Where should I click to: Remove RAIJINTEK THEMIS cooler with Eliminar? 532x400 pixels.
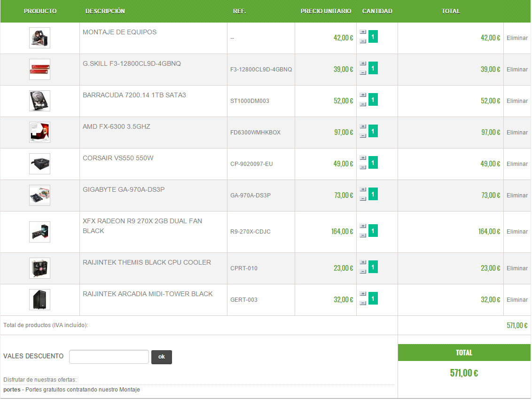pyautogui.click(x=517, y=268)
